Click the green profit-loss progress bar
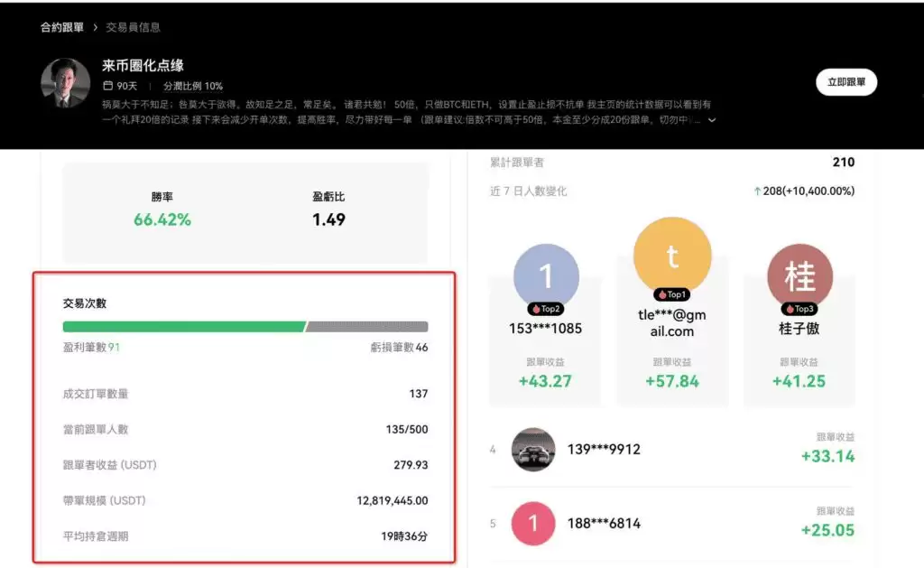This screenshot has width=924, height=568. [x=184, y=324]
